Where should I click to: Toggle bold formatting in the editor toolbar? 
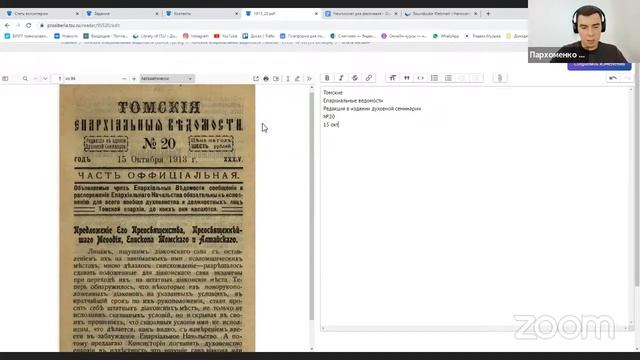[327, 78]
